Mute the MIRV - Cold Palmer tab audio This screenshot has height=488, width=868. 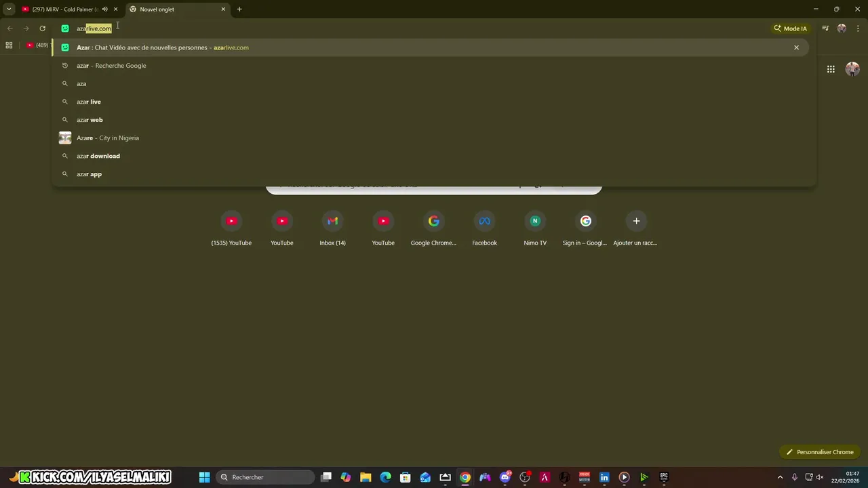104,9
